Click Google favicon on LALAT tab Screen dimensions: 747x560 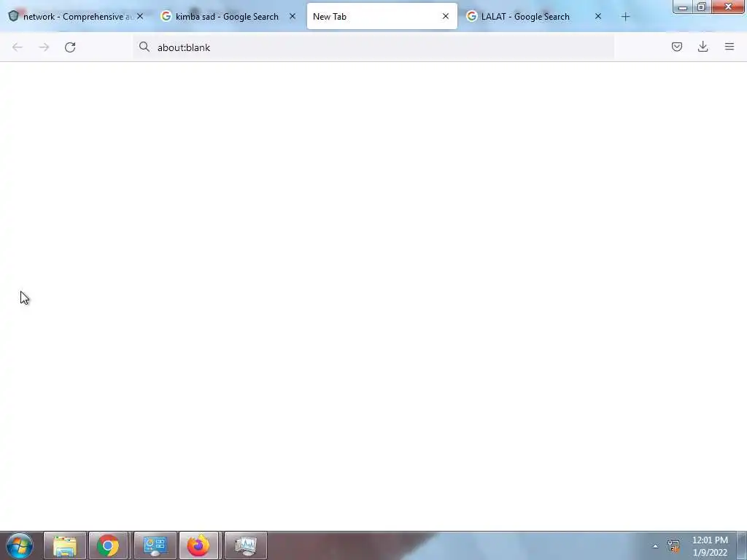pyautogui.click(x=471, y=16)
